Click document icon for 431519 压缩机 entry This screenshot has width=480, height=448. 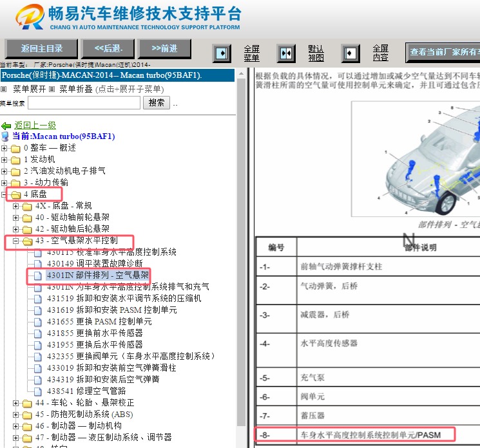click(x=38, y=299)
